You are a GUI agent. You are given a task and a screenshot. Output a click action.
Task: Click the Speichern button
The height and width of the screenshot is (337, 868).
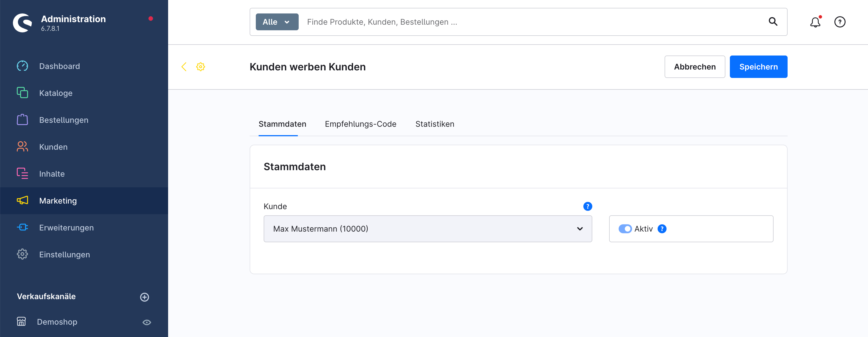click(x=758, y=67)
